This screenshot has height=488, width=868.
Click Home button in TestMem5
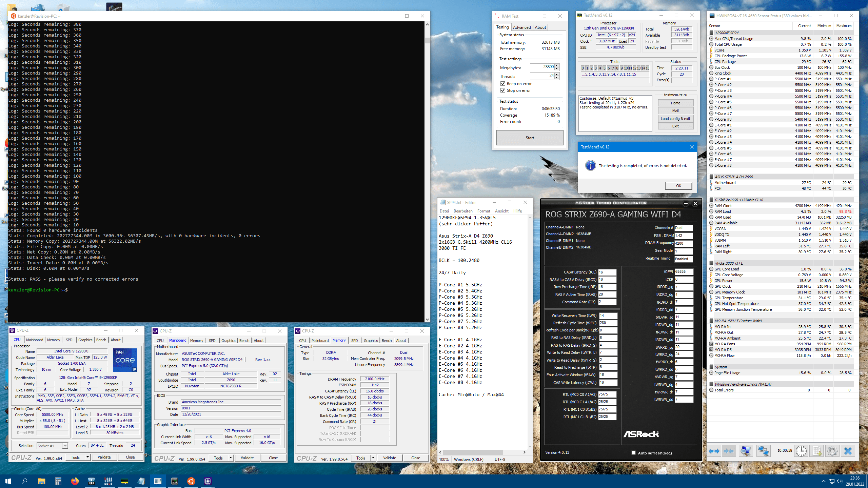coord(675,103)
